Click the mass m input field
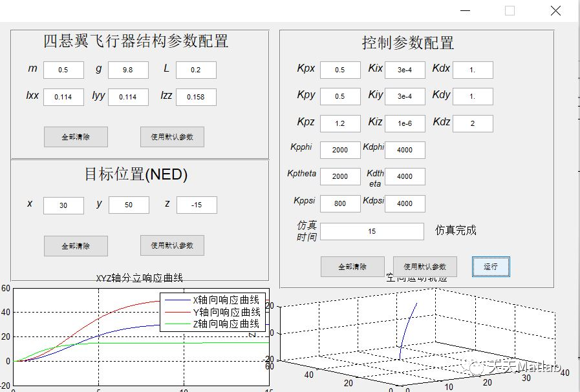Viewport: 580px width, 392px height. click(x=63, y=70)
